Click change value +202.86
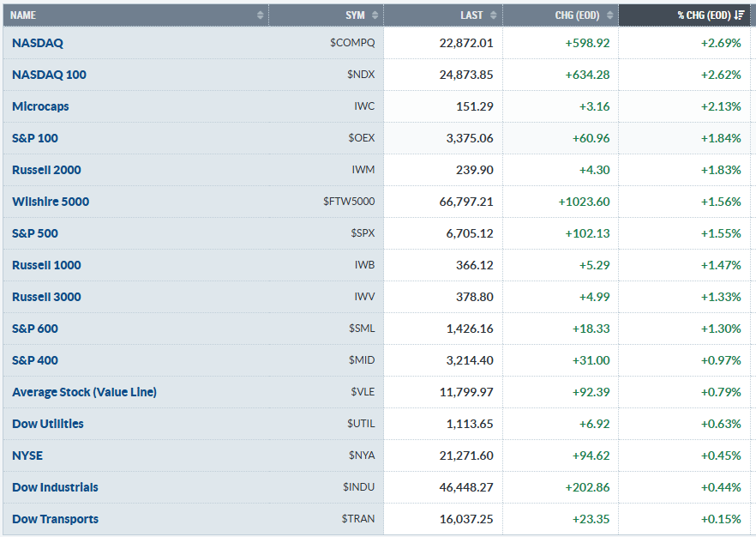The image size is (756, 537). 588,487
